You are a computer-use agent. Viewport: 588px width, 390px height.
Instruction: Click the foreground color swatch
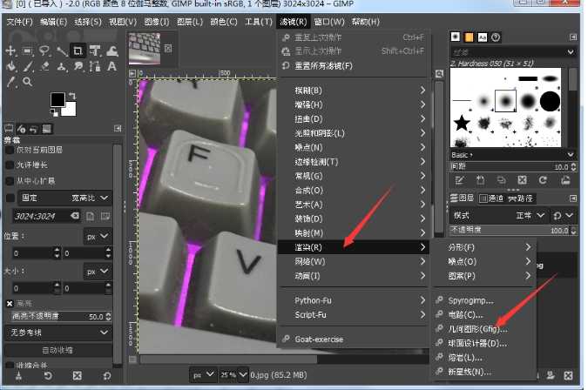(57, 99)
